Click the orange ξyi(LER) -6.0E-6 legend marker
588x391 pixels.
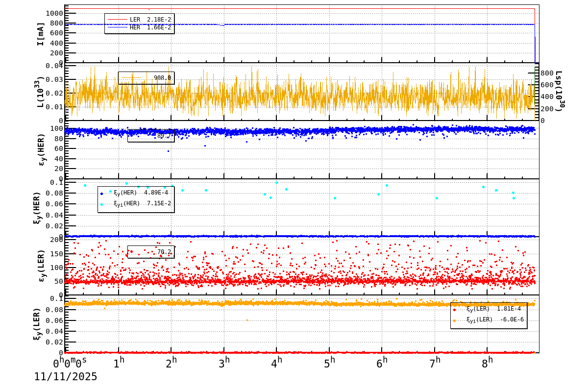[454, 320]
